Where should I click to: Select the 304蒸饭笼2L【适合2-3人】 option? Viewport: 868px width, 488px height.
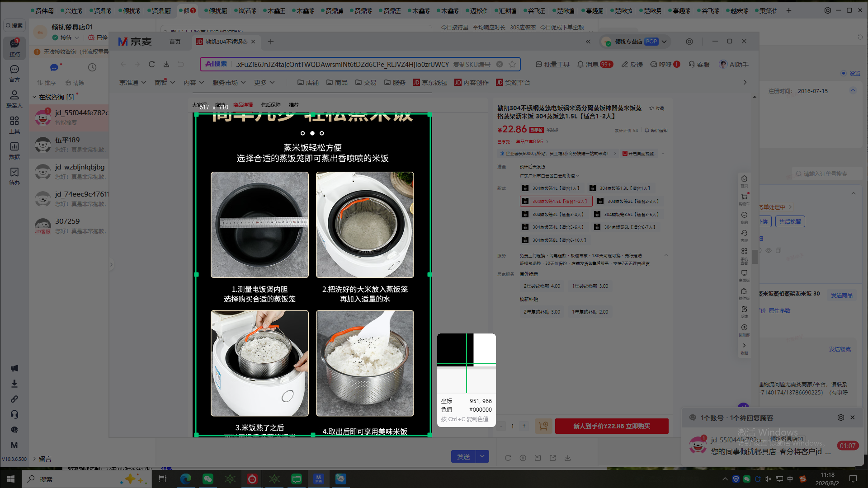pyautogui.click(x=628, y=202)
